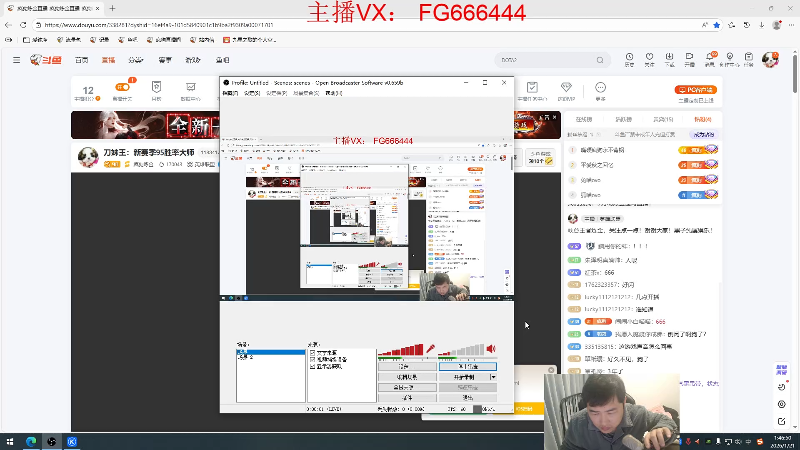Screen dimensions: 800x450
Task: Click the anchor level 12 indicator
Action: point(88,93)
